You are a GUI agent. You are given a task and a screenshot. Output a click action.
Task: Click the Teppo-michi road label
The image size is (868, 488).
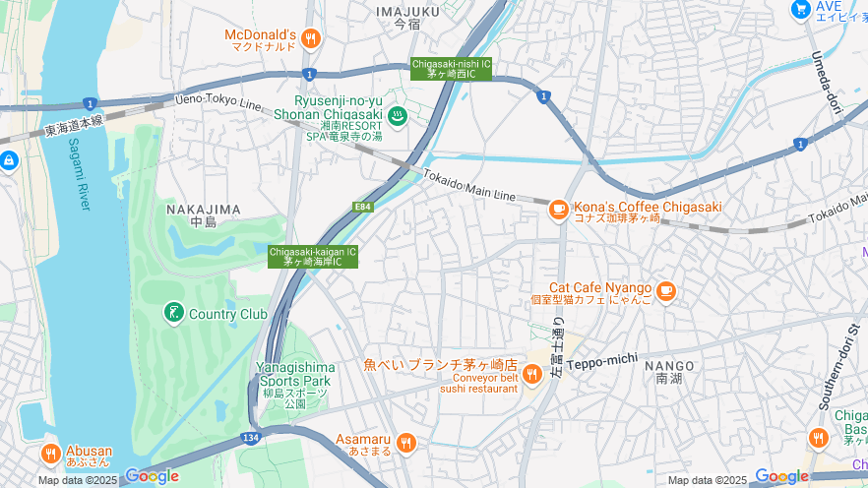[x=601, y=362]
